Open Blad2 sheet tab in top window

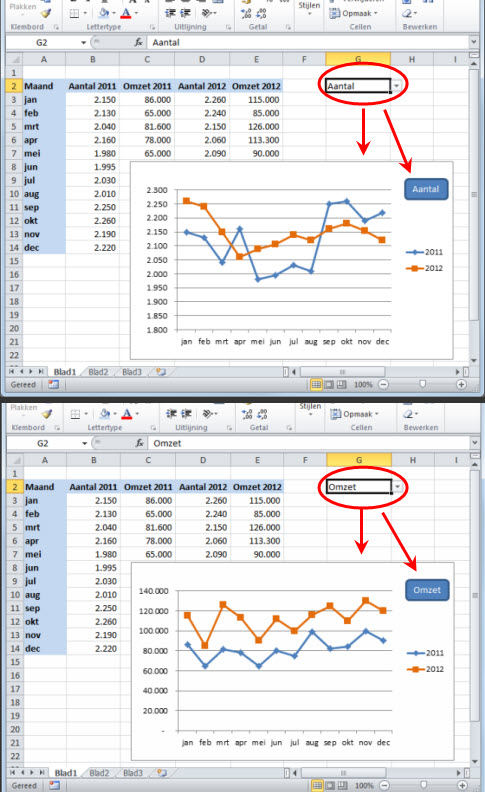pyautogui.click(x=98, y=372)
